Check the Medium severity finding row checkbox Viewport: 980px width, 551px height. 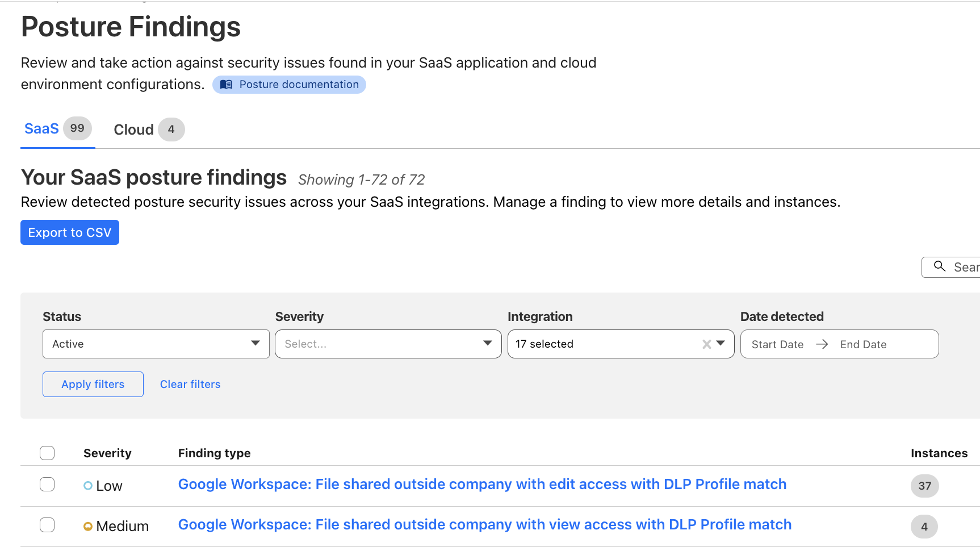click(47, 524)
